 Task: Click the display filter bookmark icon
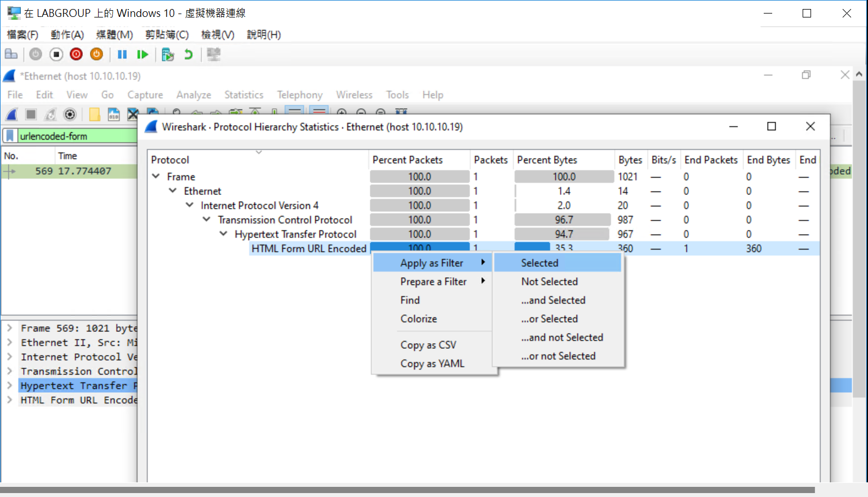10,136
